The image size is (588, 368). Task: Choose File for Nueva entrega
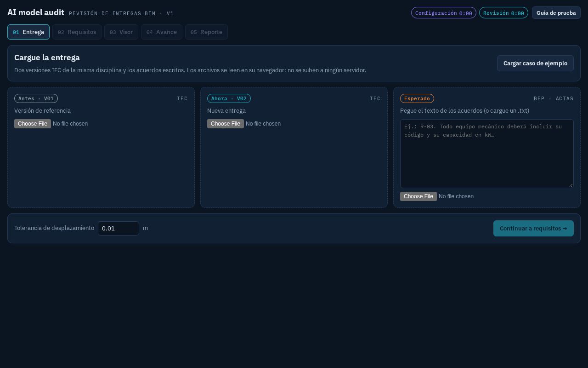coord(226,124)
